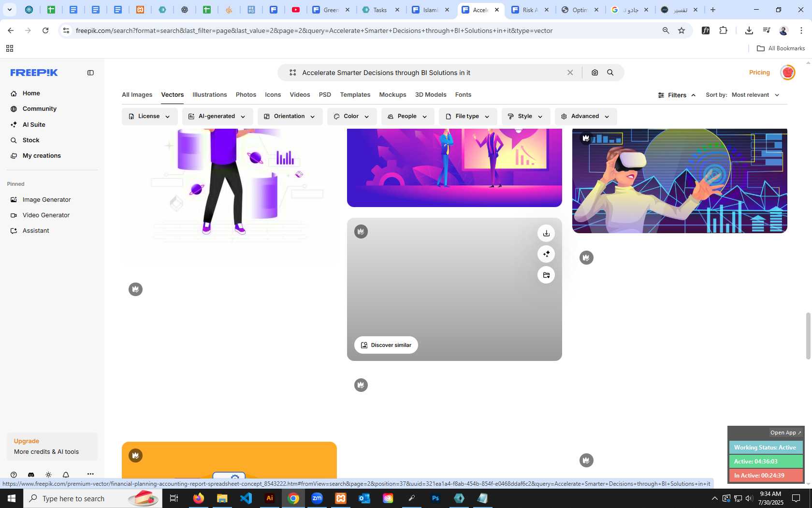This screenshot has width=812, height=508.
Task: Collapse the left sidebar panel icon
Action: click(90, 73)
